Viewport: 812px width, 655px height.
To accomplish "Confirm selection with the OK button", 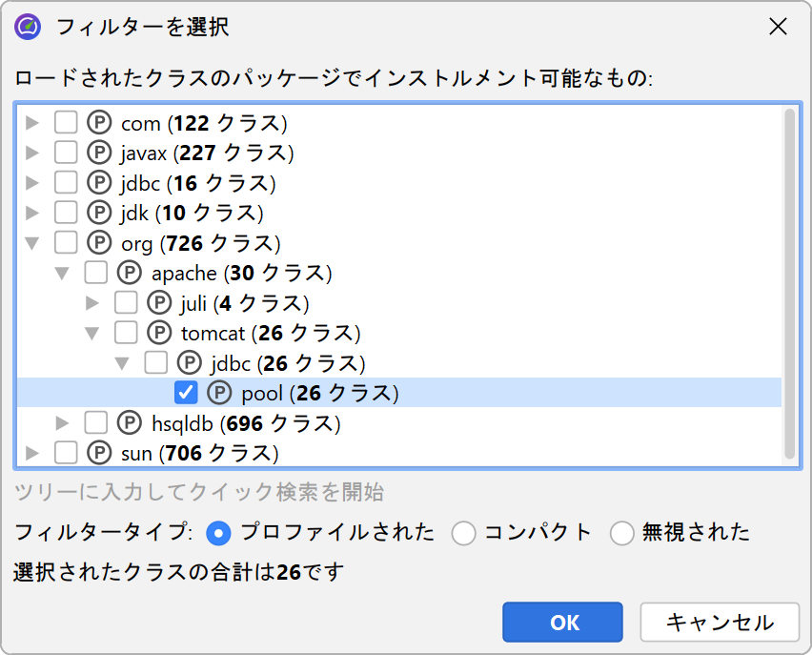I will point(563,623).
